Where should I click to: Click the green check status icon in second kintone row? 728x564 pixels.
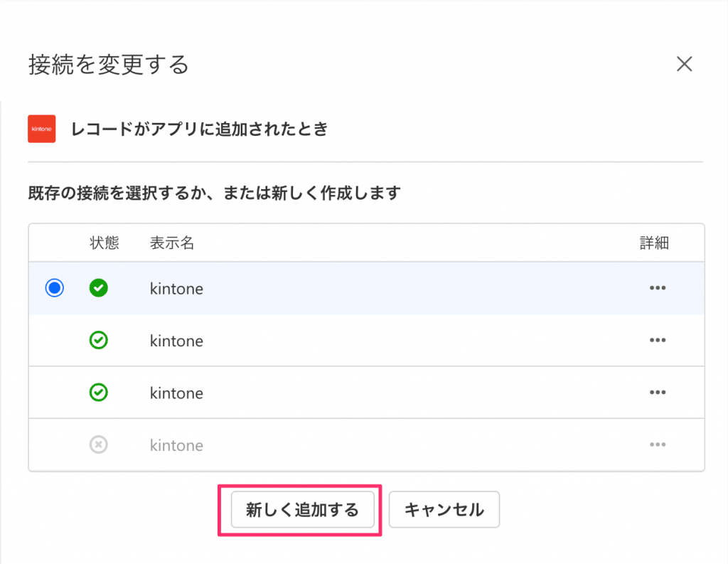(x=98, y=341)
